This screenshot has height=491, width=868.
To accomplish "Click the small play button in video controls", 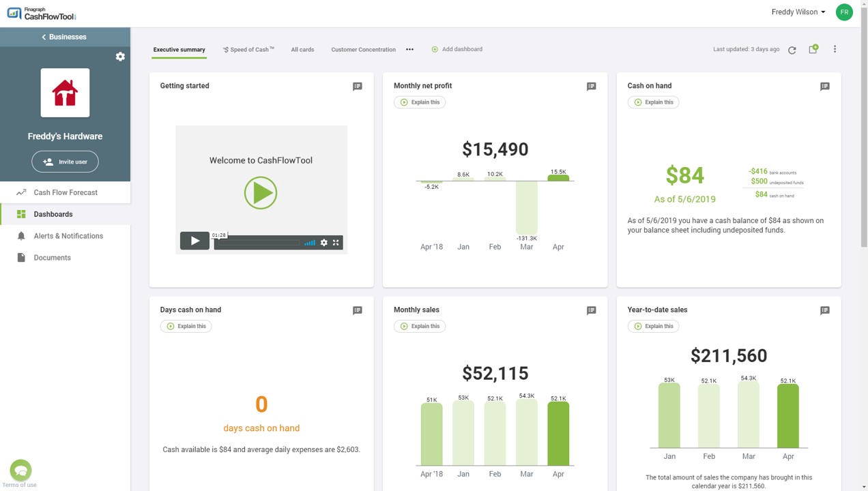I will point(194,241).
